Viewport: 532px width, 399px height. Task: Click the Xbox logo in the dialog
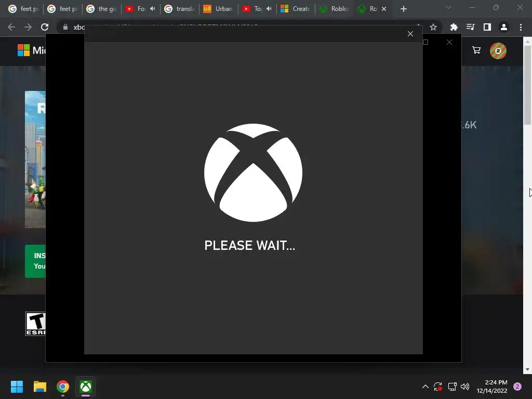point(253,172)
